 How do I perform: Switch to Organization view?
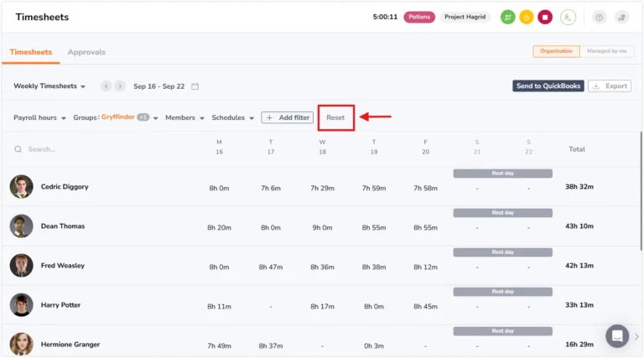556,51
